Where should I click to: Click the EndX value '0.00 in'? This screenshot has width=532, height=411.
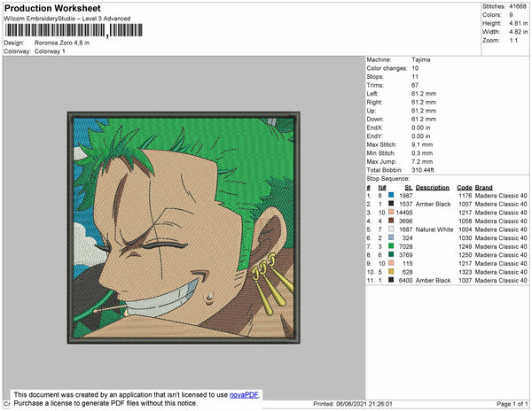(420, 128)
